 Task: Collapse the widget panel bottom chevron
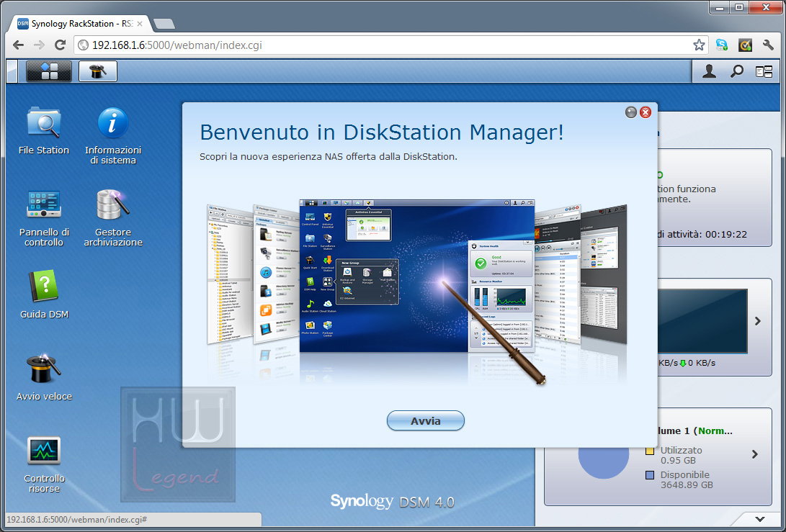click(760, 519)
